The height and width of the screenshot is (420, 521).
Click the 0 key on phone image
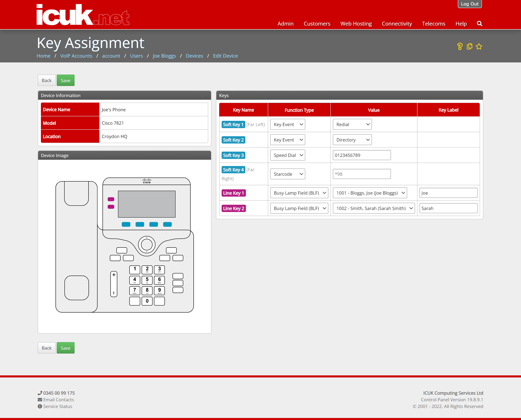click(147, 301)
